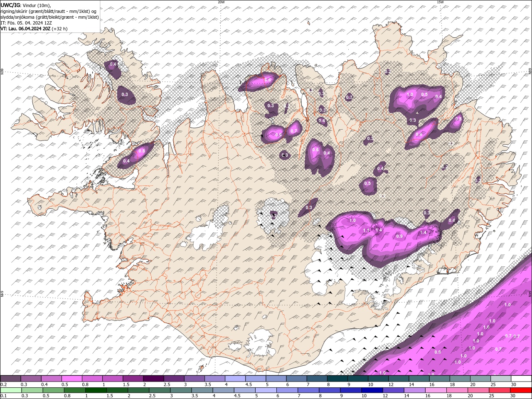Select the bright red final swatch in lower legend
Image resolution: width=532 pixels, height=399 pixels.
click(521, 390)
